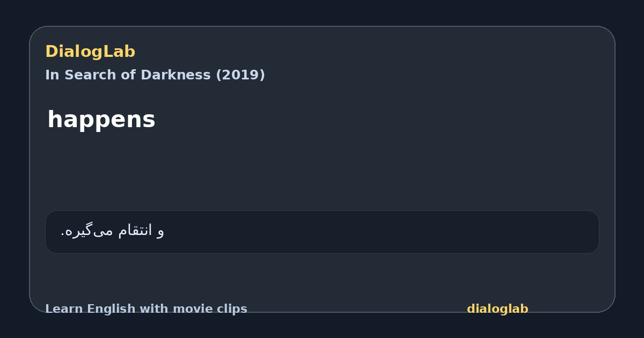Image resolution: width=644 pixels, height=338 pixels.
Task: Click the Learn English with movie clips tagline
Action: [x=146, y=309]
